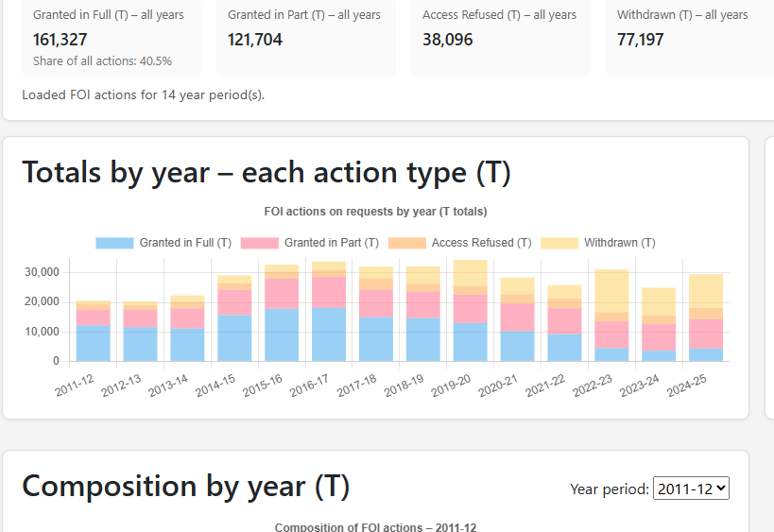Click the chart title 'FOI actions on requests by year (T totals)'
The height and width of the screenshot is (532, 774).
coord(375,212)
